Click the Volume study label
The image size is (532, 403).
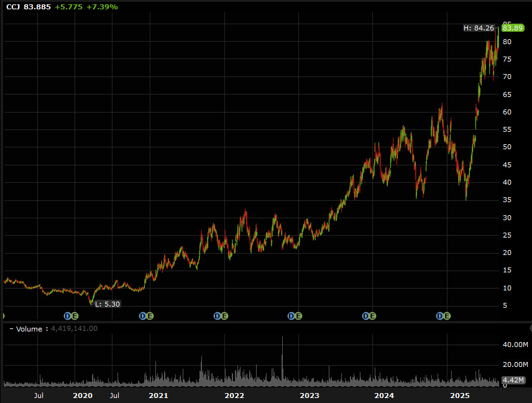29,328
